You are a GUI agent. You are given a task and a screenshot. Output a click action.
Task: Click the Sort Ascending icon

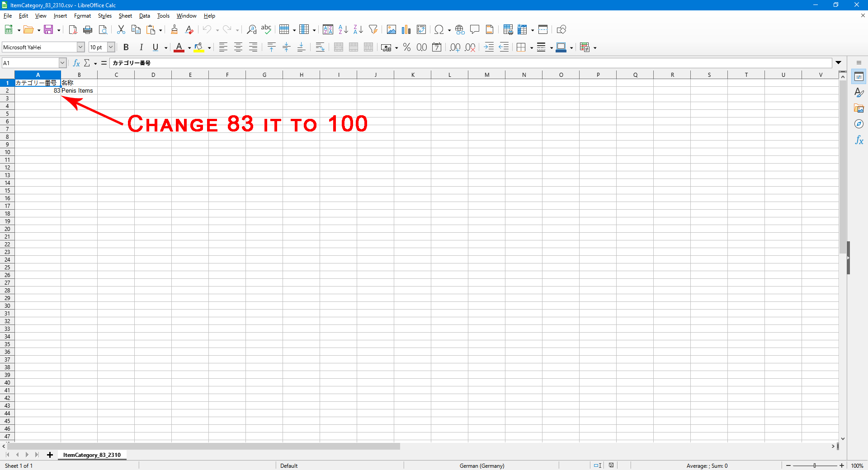point(343,30)
